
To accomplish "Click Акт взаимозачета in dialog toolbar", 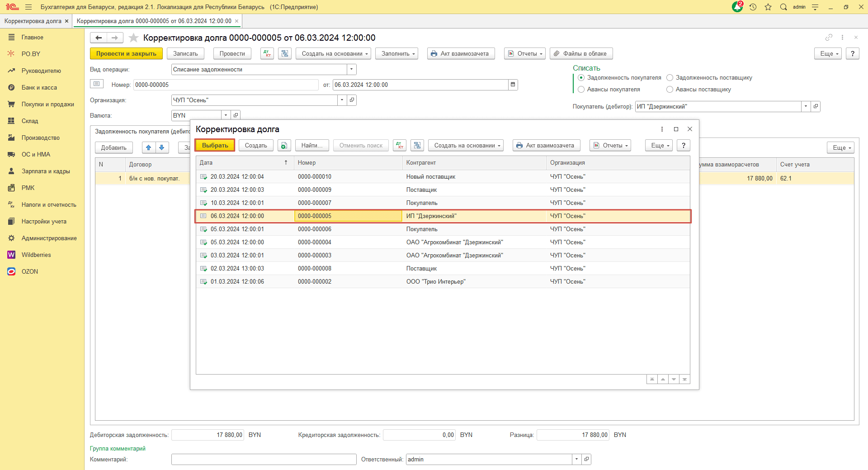I will tap(546, 145).
